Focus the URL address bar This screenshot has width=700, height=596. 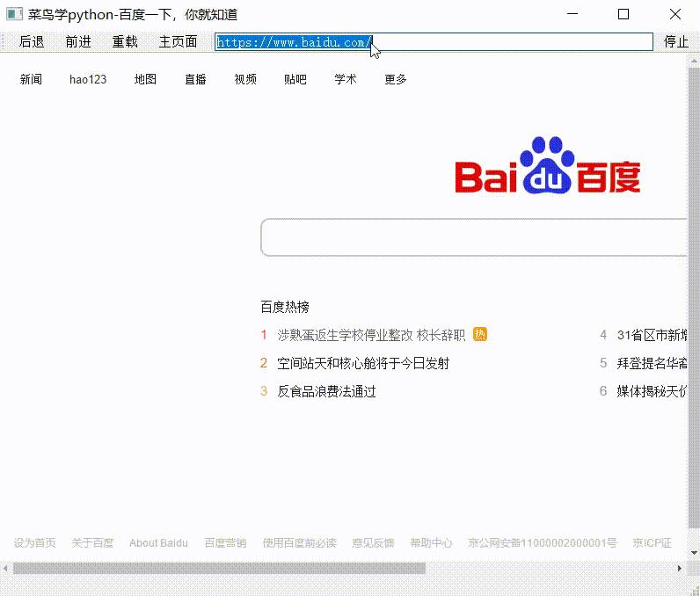point(434,42)
